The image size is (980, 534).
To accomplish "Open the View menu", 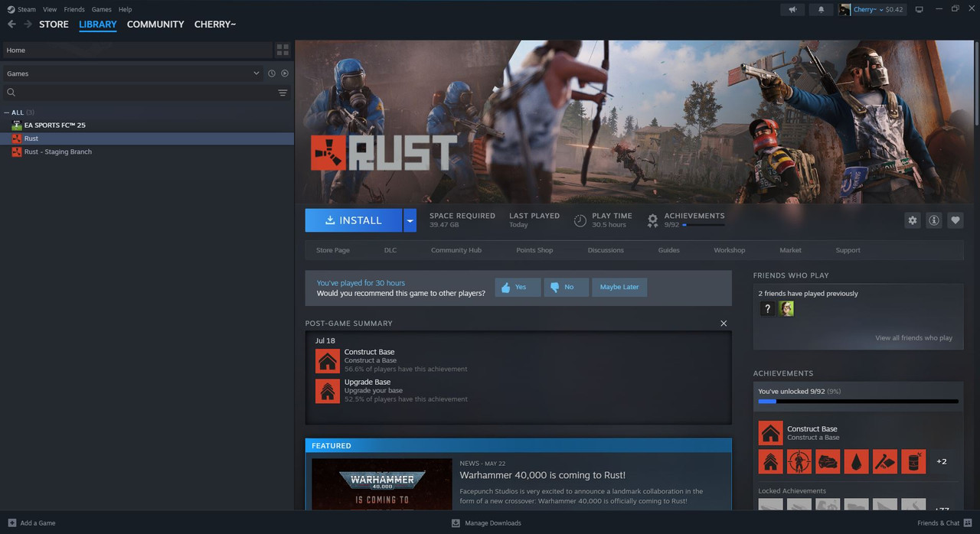I will pyautogui.click(x=50, y=9).
